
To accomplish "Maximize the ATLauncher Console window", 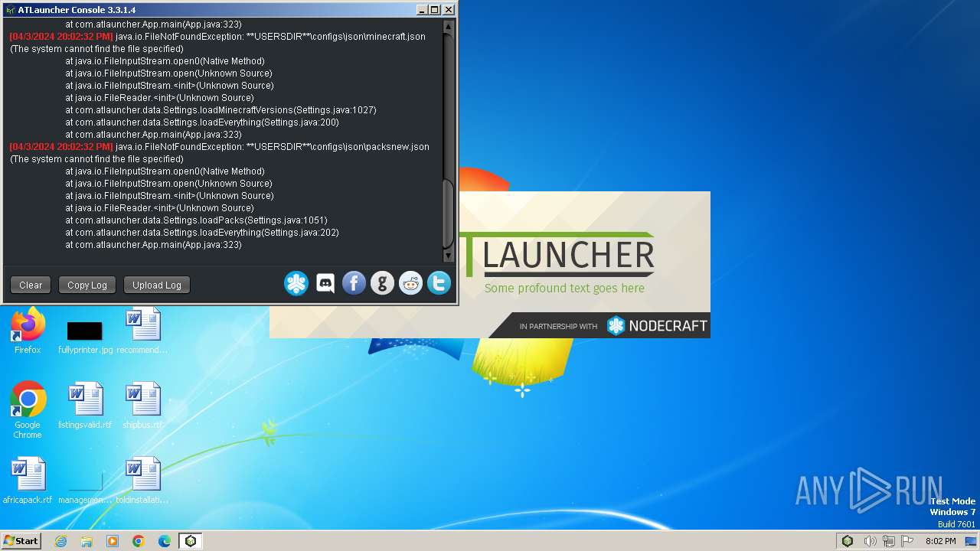I will [434, 10].
